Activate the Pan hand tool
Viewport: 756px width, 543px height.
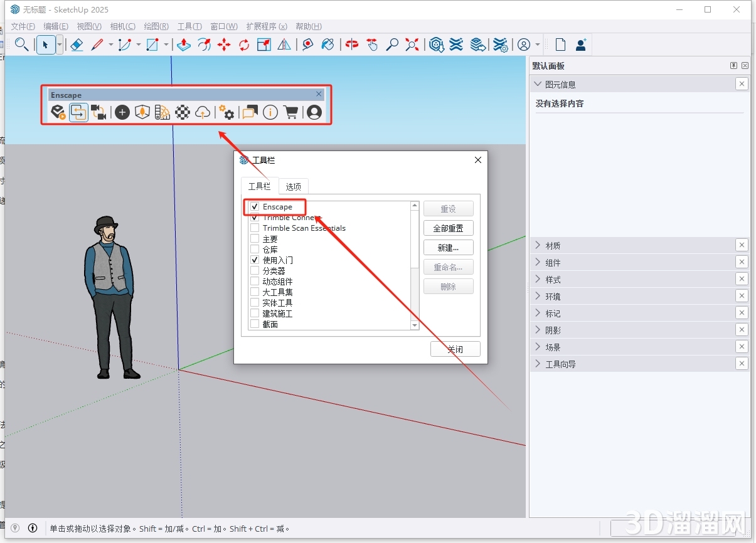coord(372,45)
